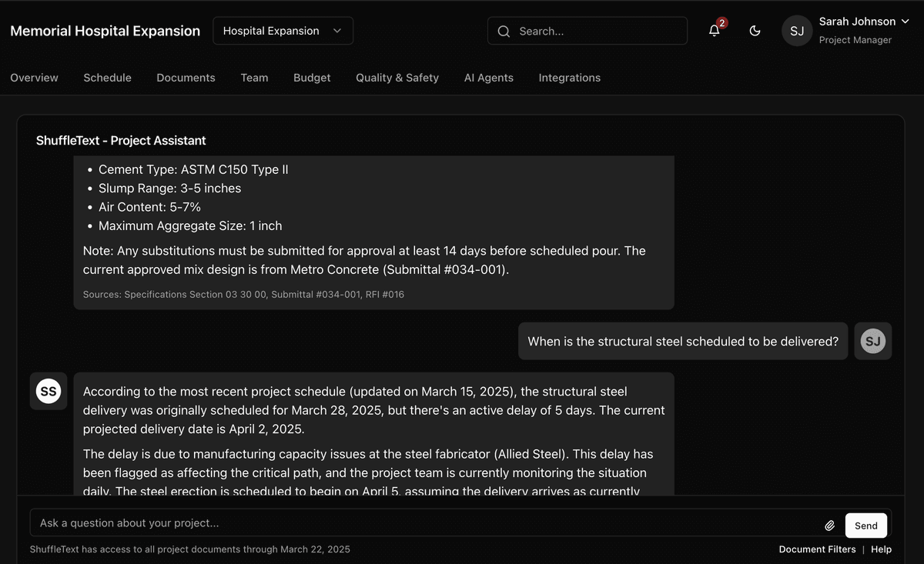Click the paperclip attach icon
This screenshot has height=564, width=924.
[829, 526]
